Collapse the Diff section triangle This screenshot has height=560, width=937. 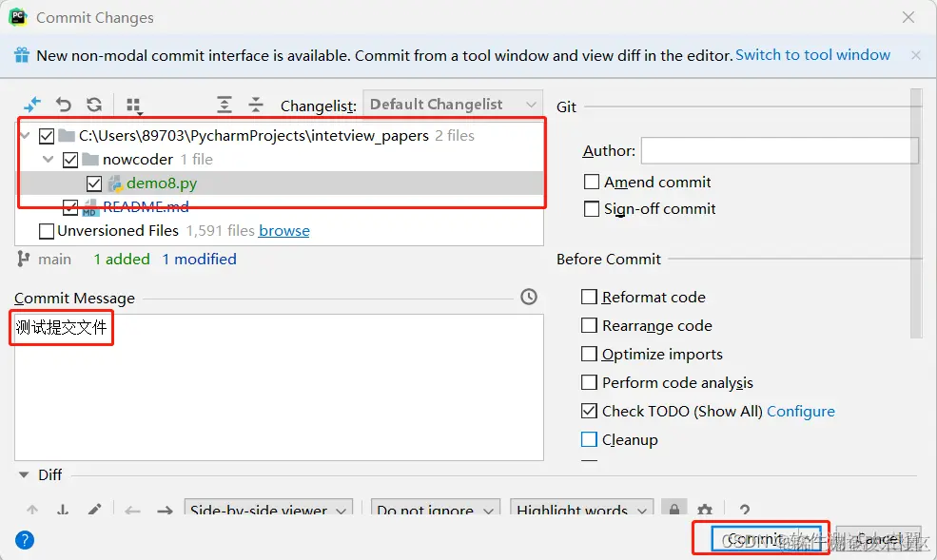pos(24,475)
